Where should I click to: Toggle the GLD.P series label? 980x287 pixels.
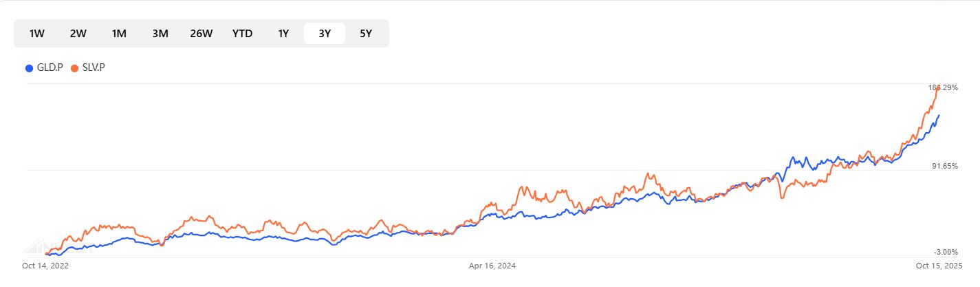click(x=50, y=68)
